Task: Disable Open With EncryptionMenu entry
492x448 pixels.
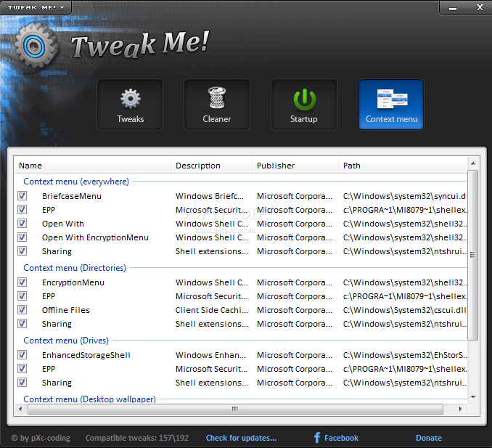Action: click(x=22, y=237)
